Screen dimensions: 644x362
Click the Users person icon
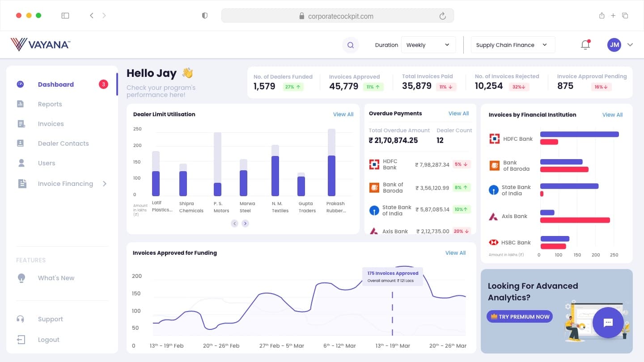tap(21, 163)
